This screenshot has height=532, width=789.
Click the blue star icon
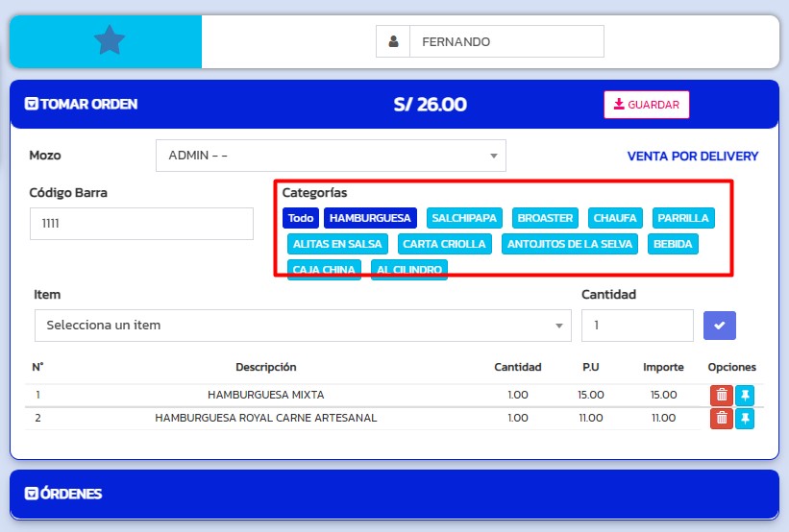point(110,41)
